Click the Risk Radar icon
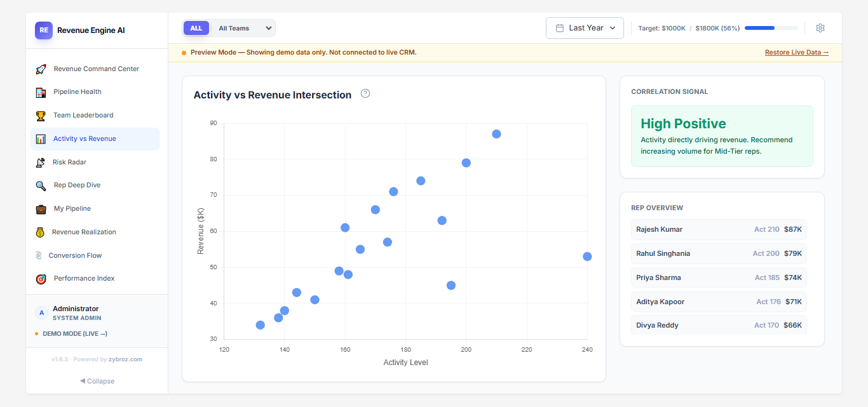The image size is (868, 407). click(40, 162)
